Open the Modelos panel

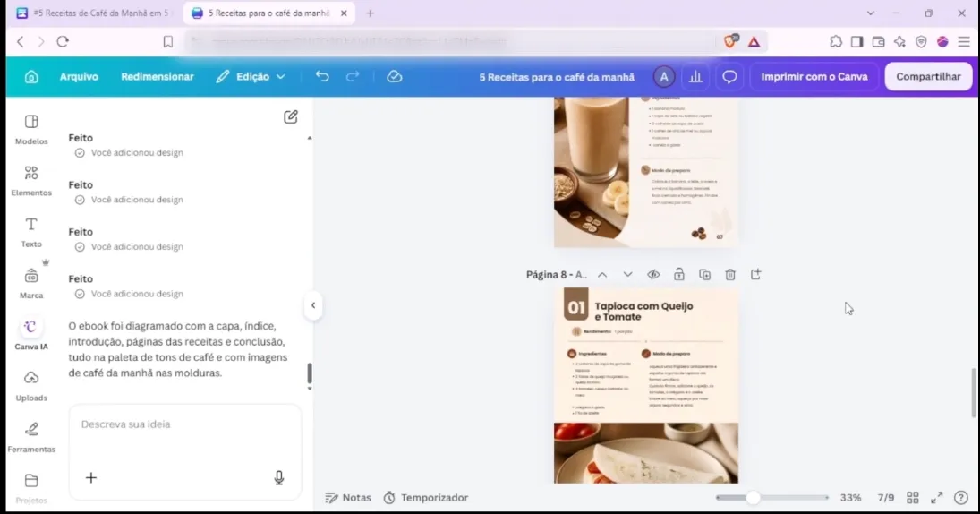pyautogui.click(x=31, y=130)
